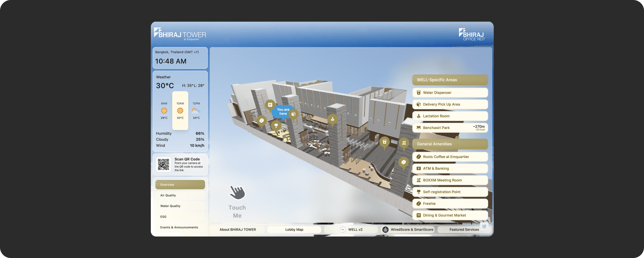Select Water Dispenser in the list
Viewport: 644px width, 258px height.
coord(450,93)
